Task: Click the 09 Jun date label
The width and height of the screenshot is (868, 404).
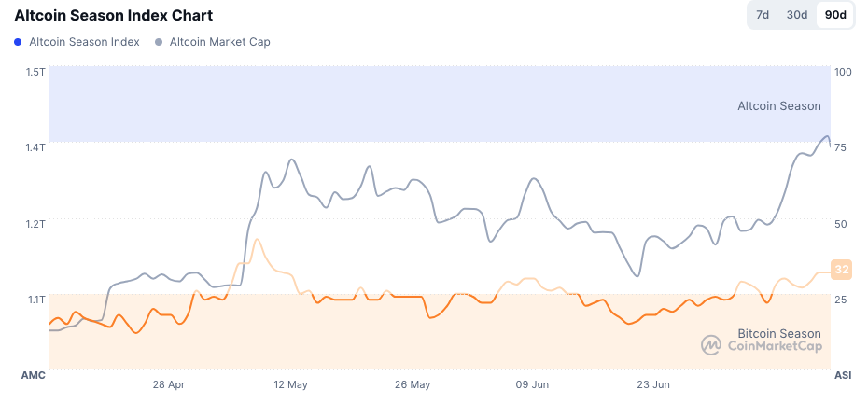Action: click(x=532, y=384)
